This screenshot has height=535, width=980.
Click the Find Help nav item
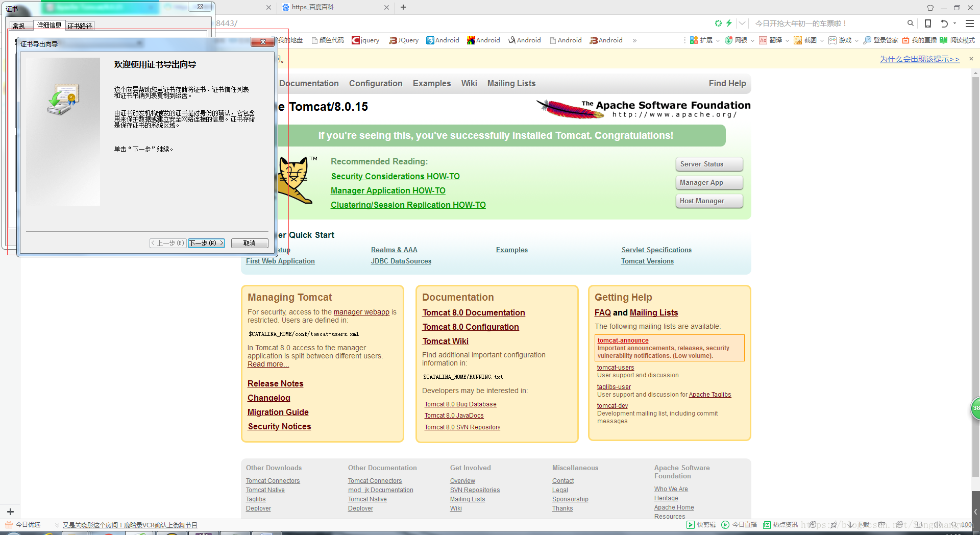pos(727,83)
